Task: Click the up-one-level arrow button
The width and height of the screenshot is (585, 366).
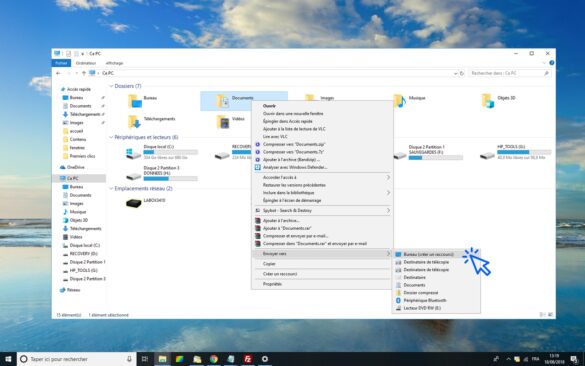Action: point(84,73)
